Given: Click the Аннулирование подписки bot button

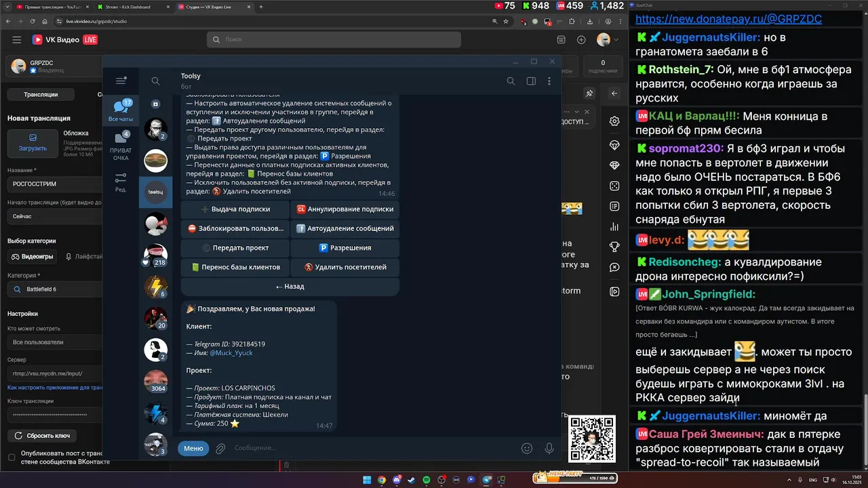Looking at the screenshot, I should click(345, 209).
